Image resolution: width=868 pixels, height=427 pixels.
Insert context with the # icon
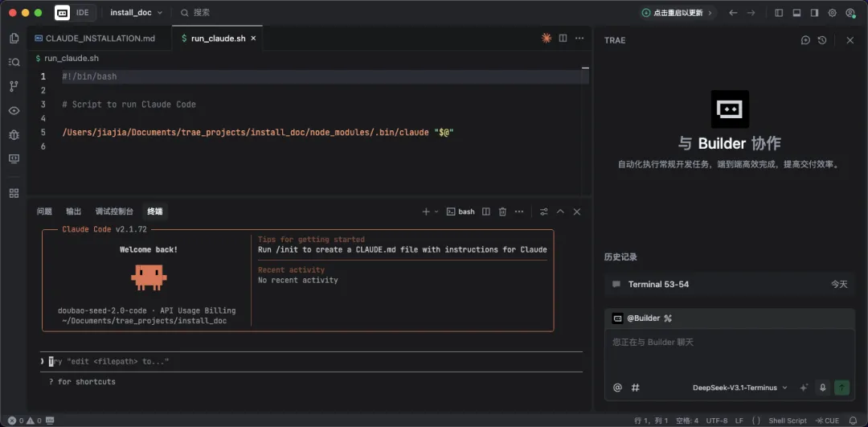coord(636,388)
